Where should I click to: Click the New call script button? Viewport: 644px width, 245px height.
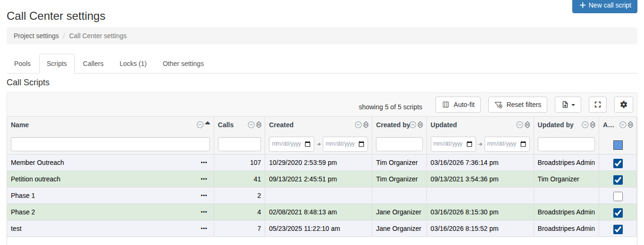[x=605, y=6]
